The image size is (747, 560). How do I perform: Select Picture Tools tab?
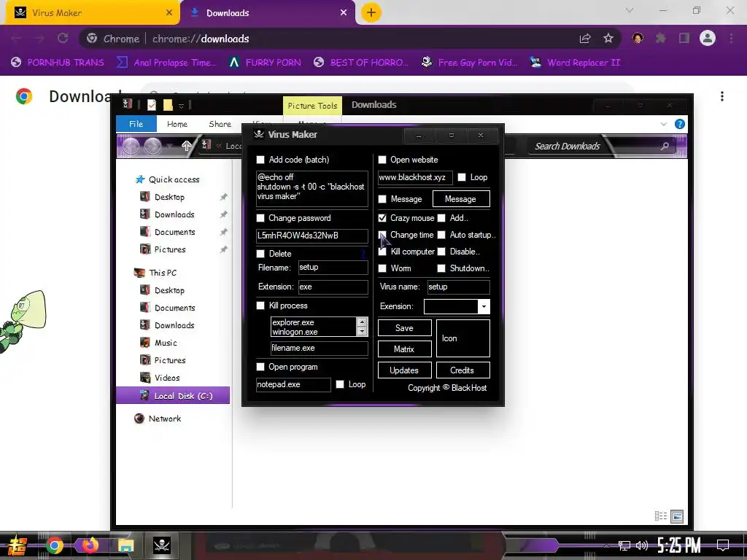[312, 106]
